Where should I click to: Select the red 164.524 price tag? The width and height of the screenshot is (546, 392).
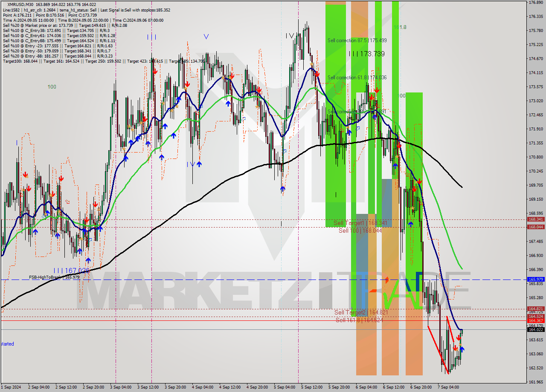point(536,317)
